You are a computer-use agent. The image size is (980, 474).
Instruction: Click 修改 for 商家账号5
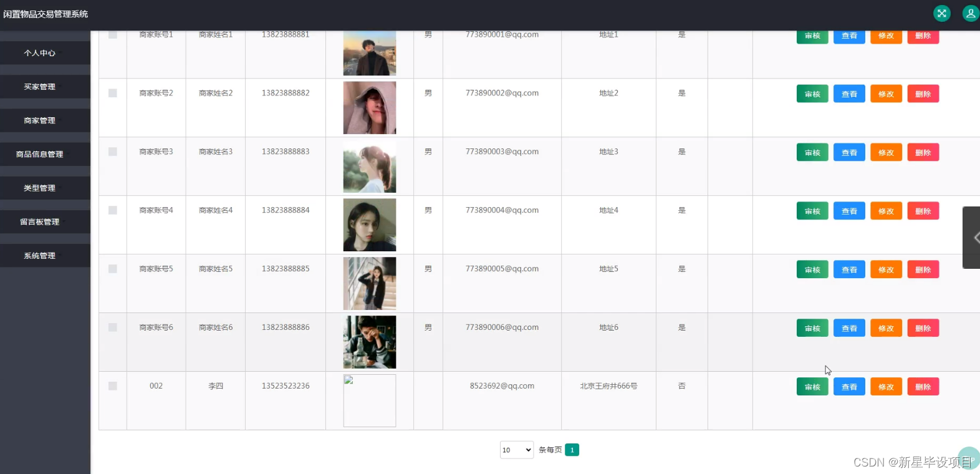coord(886,270)
